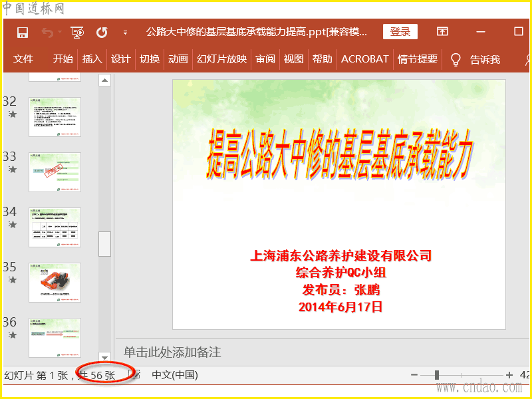Click text 综合养护QC小组
Image resolution: width=532 pixels, height=399 pixels.
point(340,273)
